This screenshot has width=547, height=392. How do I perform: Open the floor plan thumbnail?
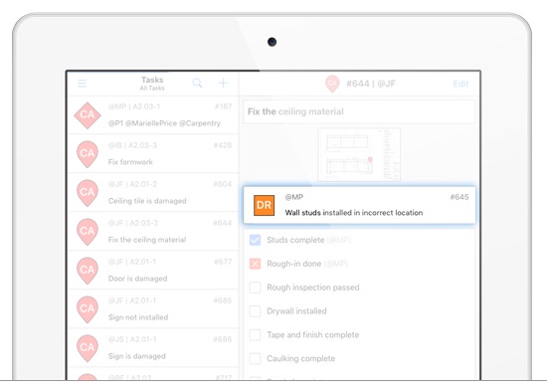click(x=359, y=154)
